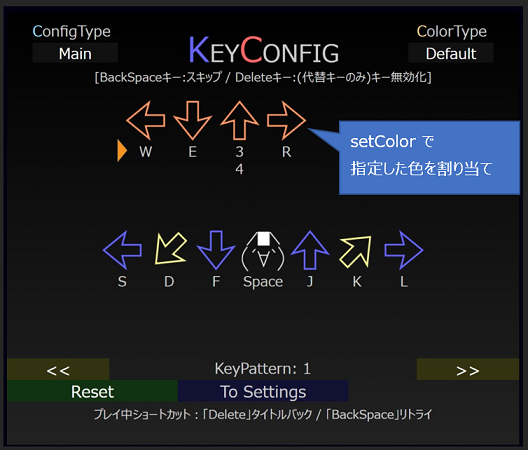Select the S key assignment
528x450 pixels.
[x=122, y=282]
